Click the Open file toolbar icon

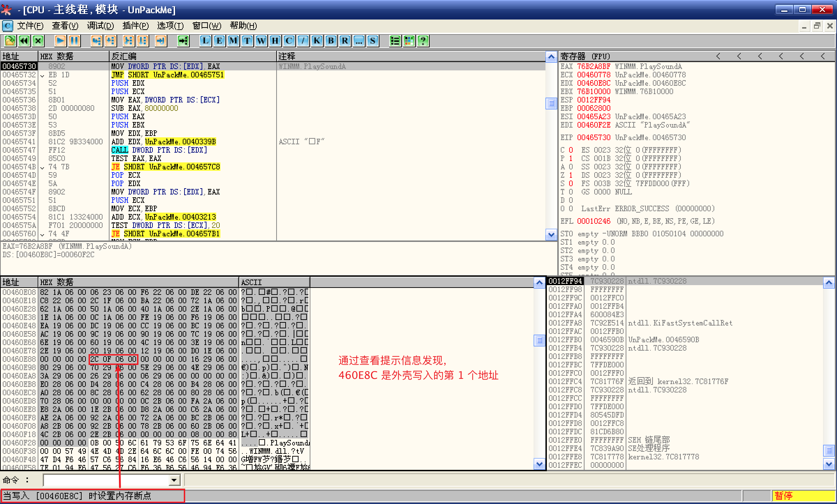coord(10,41)
